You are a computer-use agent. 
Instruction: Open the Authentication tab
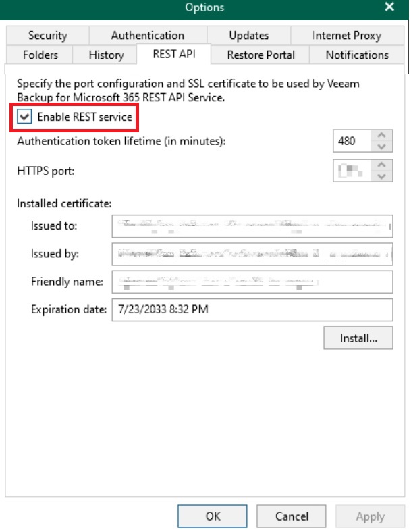click(x=148, y=35)
